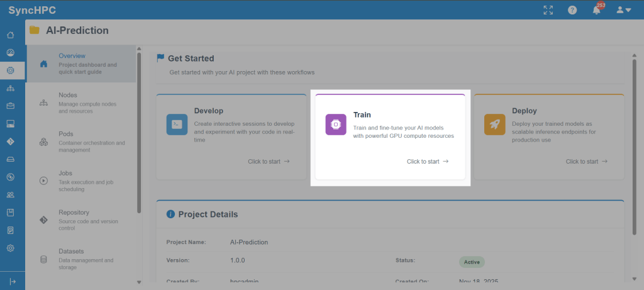The height and width of the screenshot is (290, 644).
Task: Click the gear settings icon in left rail
Action: coord(11,248)
